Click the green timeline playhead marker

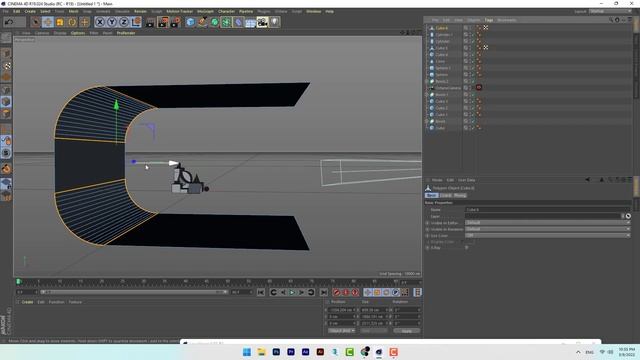click(x=18, y=282)
